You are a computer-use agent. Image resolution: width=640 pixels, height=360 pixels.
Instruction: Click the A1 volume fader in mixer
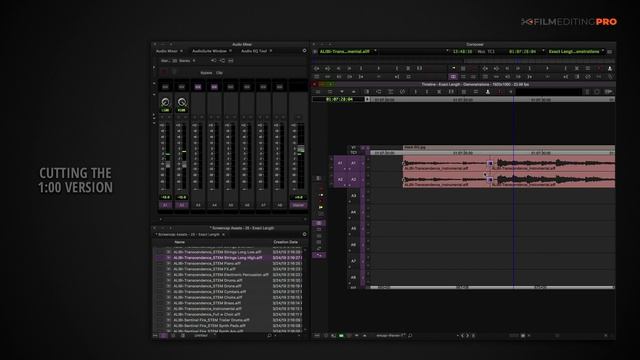[168, 164]
